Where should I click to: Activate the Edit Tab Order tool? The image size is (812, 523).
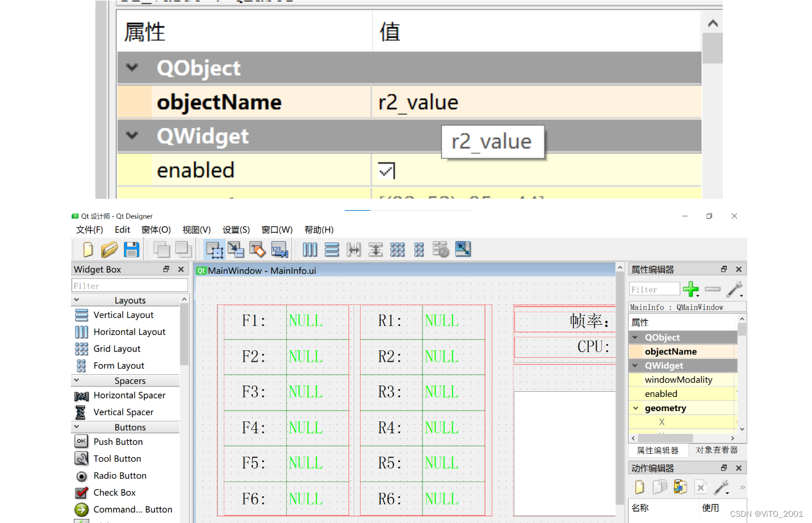pos(279,249)
